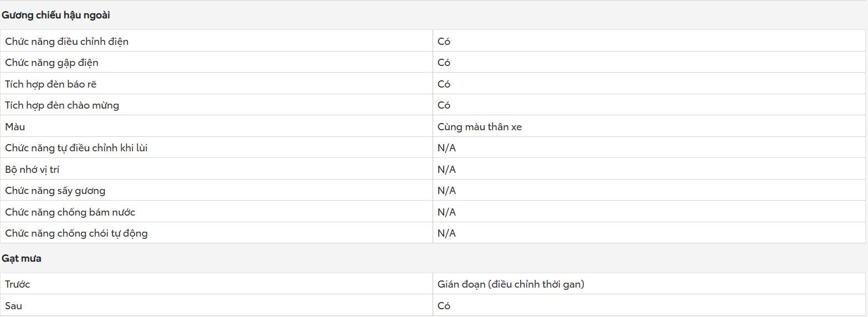The height and width of the screenshot is (317, 868).
Task: Click the Cùng màu thân xe value
Action: point(480,127)
